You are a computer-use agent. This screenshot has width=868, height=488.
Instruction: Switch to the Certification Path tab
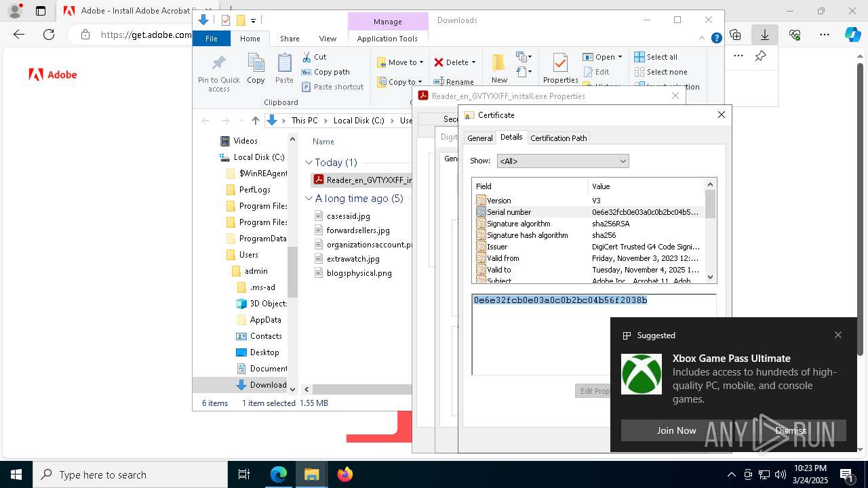[558, 138]
